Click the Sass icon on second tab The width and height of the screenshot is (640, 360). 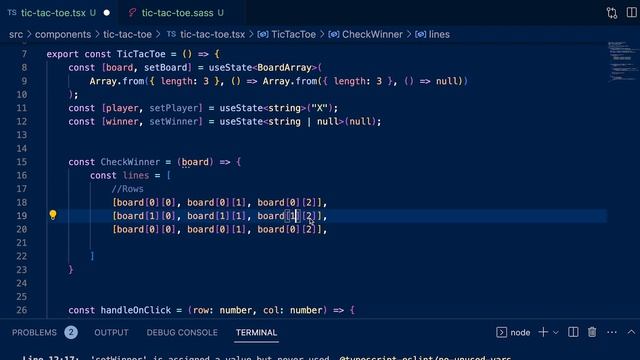(132, 13)
